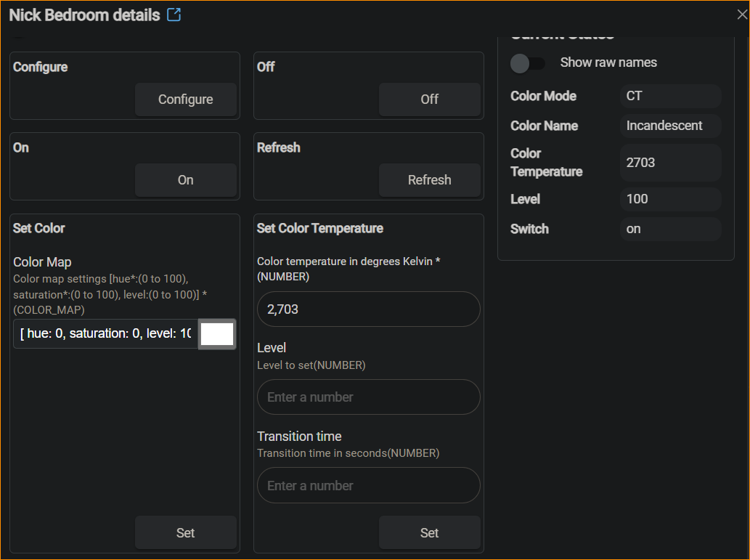Toggle the Show raw names switch
This screenshot has width=750, height=560.
528,63
